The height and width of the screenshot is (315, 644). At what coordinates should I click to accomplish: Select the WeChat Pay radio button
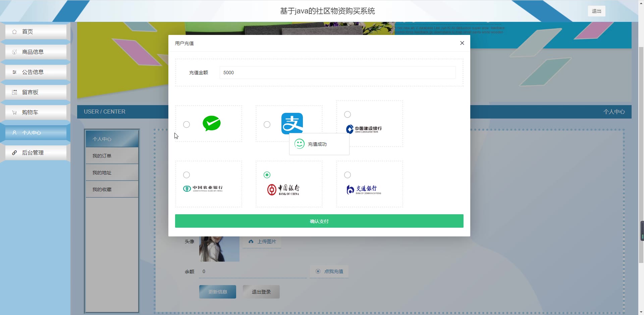186,125
